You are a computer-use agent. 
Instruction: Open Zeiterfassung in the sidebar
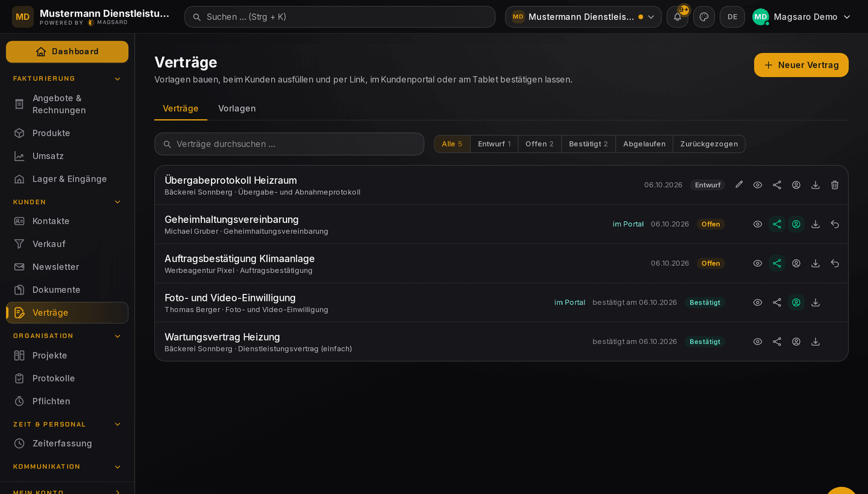(x=67, y=444)
